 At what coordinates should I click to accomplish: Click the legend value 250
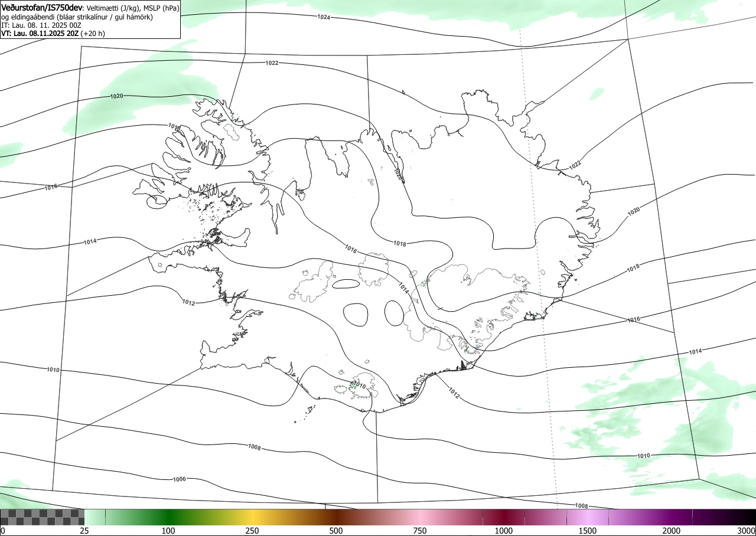(252, 531)
